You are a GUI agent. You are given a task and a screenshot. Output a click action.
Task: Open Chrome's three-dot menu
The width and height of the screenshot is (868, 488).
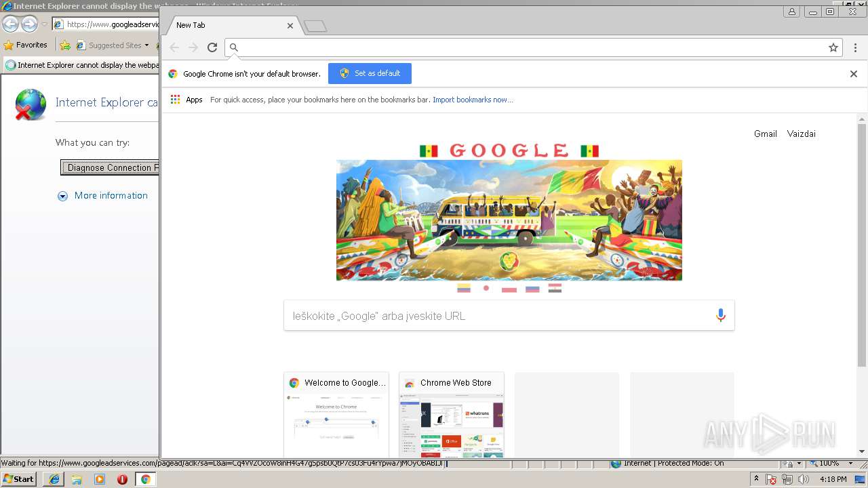pyautogui.click(x=855, y=47)
